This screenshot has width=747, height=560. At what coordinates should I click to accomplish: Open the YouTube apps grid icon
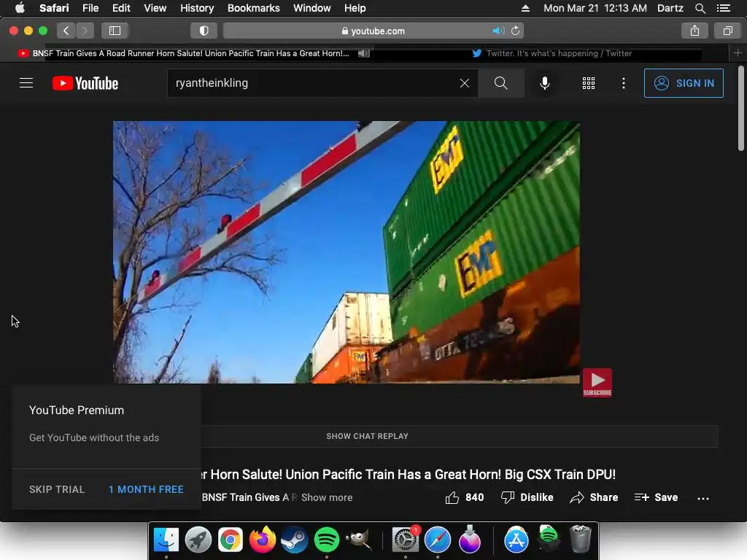(x=589, y=83)
